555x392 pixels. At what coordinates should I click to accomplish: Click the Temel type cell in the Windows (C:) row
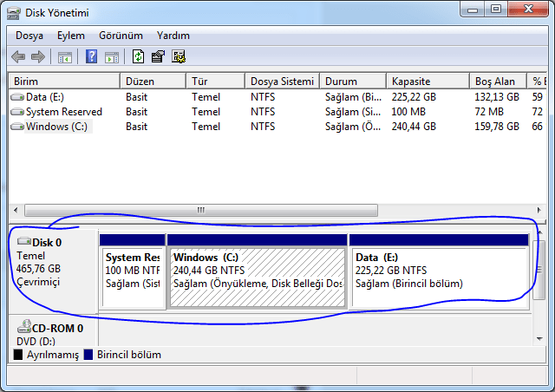[206, 127]
